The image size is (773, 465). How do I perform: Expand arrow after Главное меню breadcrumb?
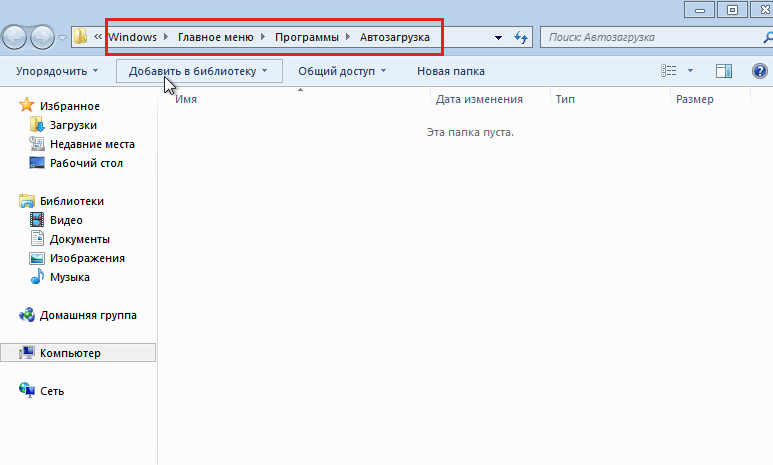tap(263, 37)
